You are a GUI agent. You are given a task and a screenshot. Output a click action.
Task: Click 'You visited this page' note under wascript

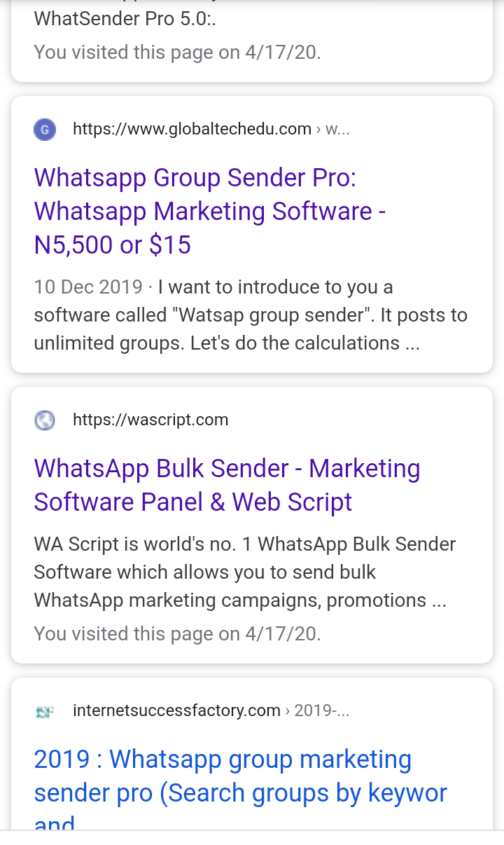[177, 634]
